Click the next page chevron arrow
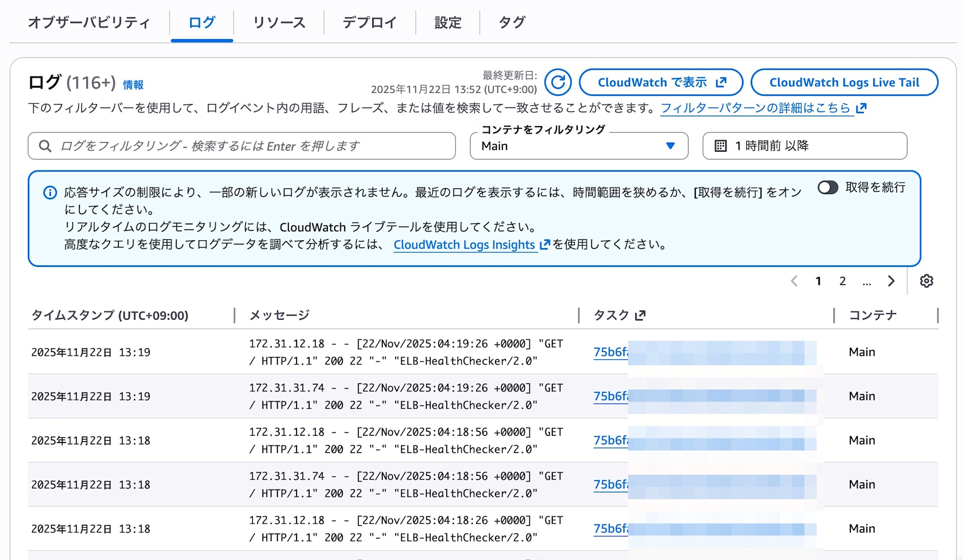The image size is (963, 560). (891, 281)
